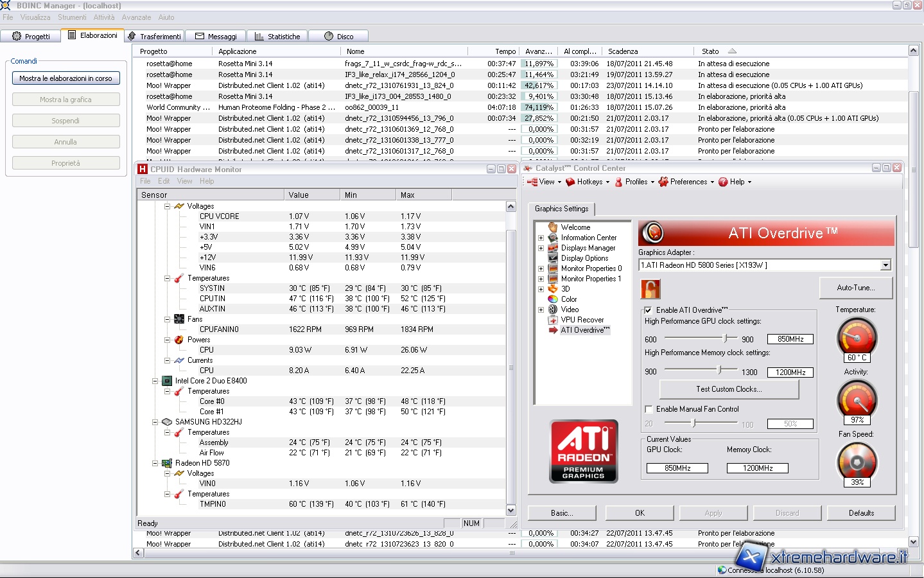Click the Stato column header
924x578 pixels.
710,51
